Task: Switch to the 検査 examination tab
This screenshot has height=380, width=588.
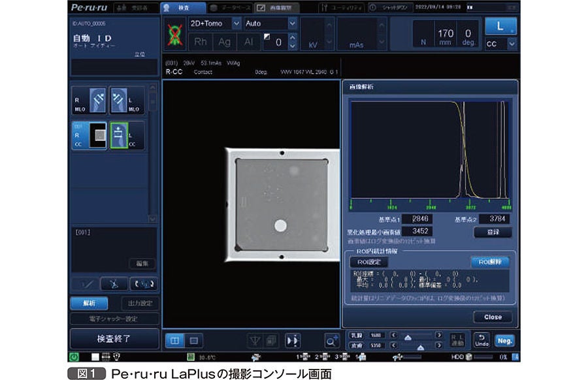Action: [183, 7]
